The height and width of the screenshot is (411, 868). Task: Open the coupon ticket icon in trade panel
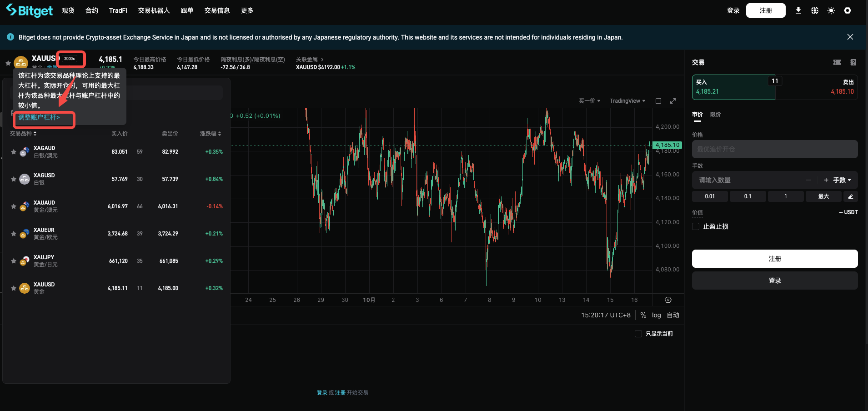[837, 62]
